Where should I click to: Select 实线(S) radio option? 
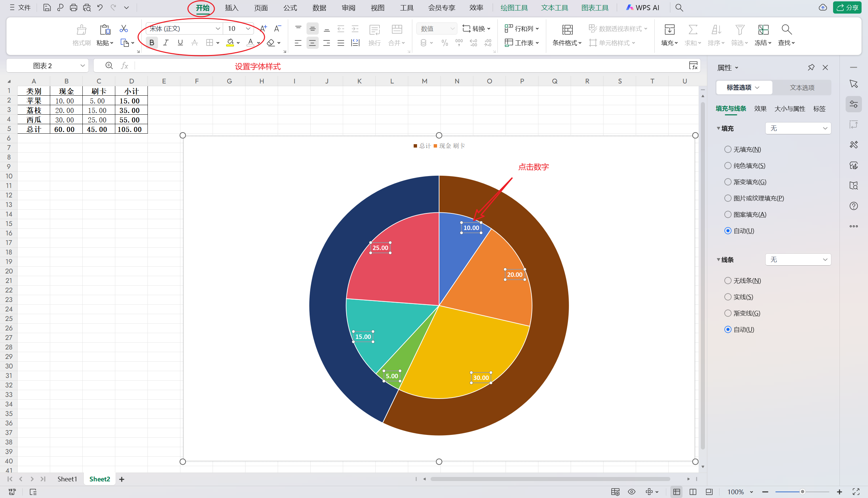pyautogui.click(x=728, y=297)
